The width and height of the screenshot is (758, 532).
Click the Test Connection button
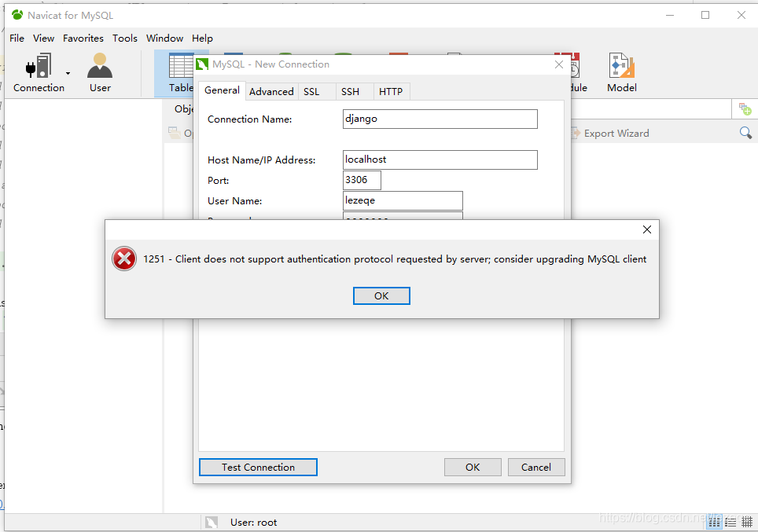point(257,467)
